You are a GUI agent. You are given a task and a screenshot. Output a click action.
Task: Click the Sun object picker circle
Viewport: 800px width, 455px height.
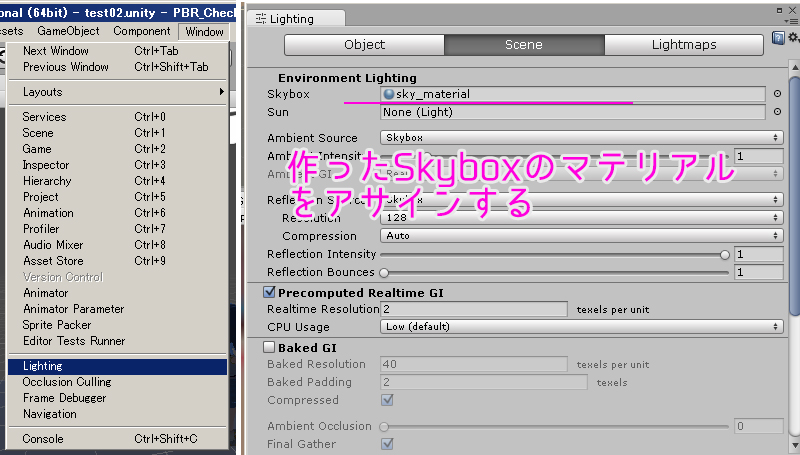[x=777, y=112]
